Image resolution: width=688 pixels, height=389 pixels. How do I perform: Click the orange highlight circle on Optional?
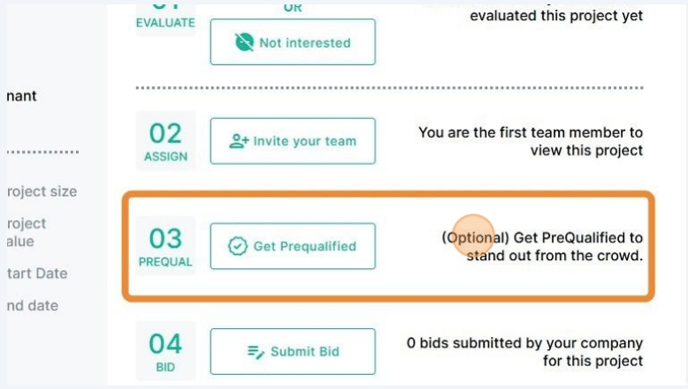pyautogui.click(x=473, y=236)
